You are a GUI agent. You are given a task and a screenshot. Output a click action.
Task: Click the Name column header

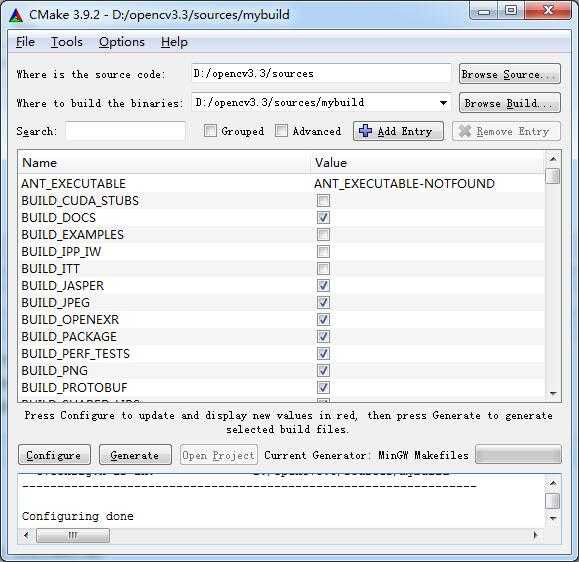point(164,162)
